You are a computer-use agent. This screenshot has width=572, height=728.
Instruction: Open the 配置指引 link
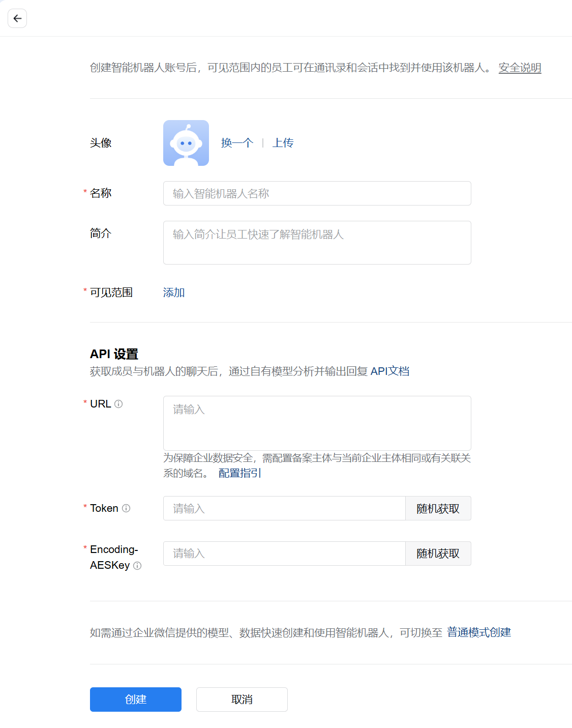coord(239,473)
